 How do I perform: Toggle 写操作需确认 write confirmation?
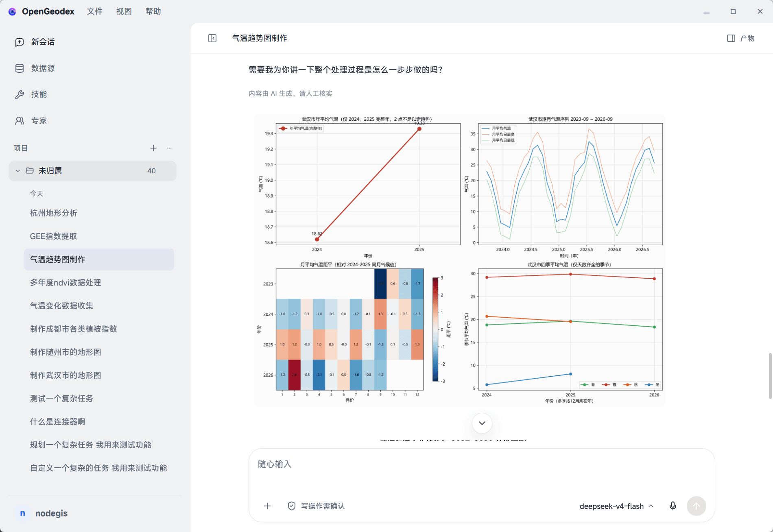(316, 506)
